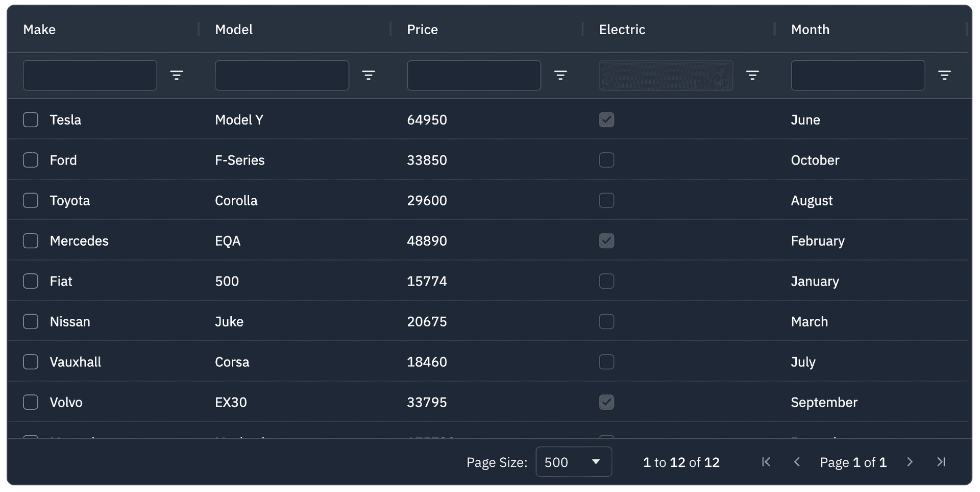Click the Juke model cell

click(229, 321)
